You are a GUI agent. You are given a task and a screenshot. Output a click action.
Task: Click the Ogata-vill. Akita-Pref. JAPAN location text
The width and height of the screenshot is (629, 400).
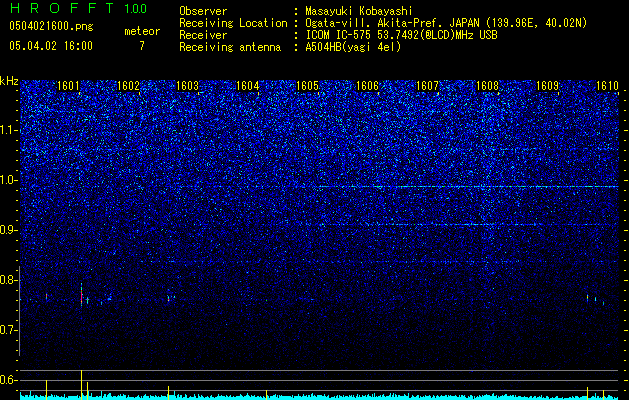pyautogui.click(x=446, y=23)
